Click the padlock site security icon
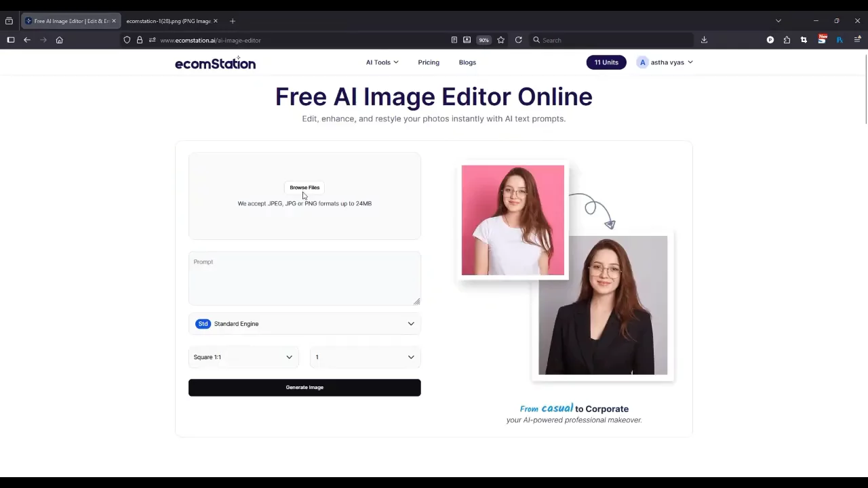Image resolution: width=868 pixels, height=488 pixels. point(140,40)
